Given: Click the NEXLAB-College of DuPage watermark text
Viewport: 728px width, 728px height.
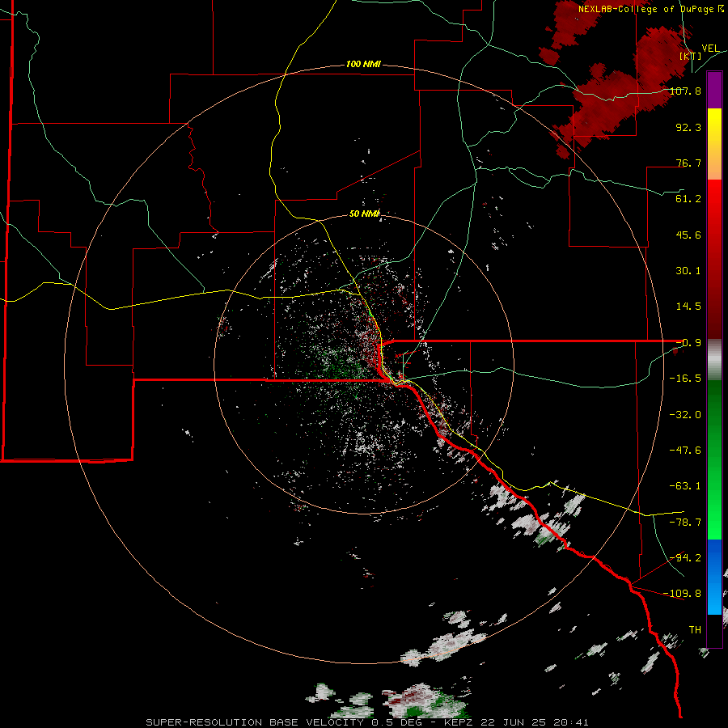Looking at the screenshot, I should [650, 9].
